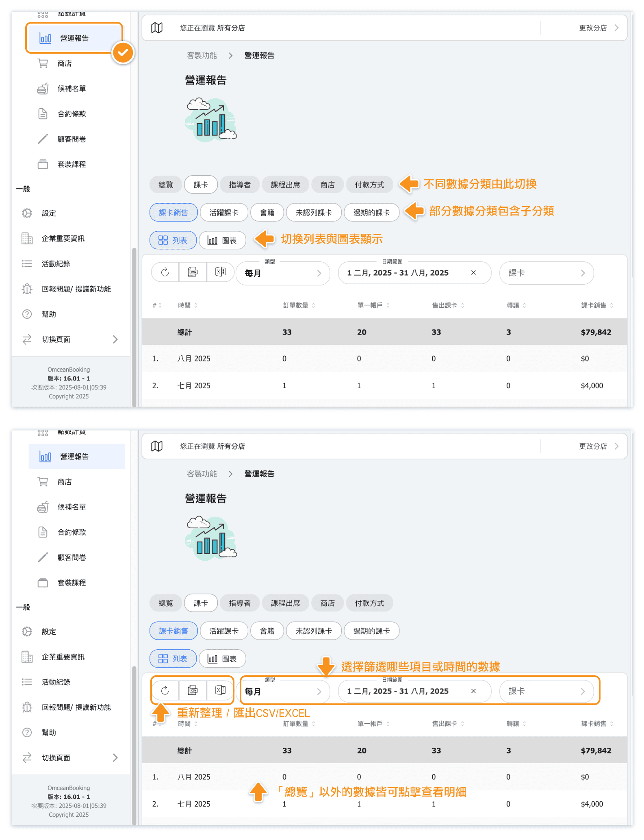Open the 類型 每月 dropdown in the upper screenshot
644x840 pixels.
283,273
